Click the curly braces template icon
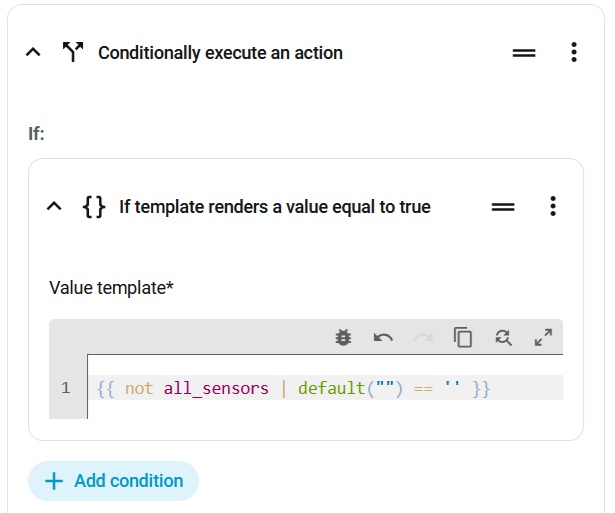The width and height of the screenshot is (615, 513). tap(94, 206)
